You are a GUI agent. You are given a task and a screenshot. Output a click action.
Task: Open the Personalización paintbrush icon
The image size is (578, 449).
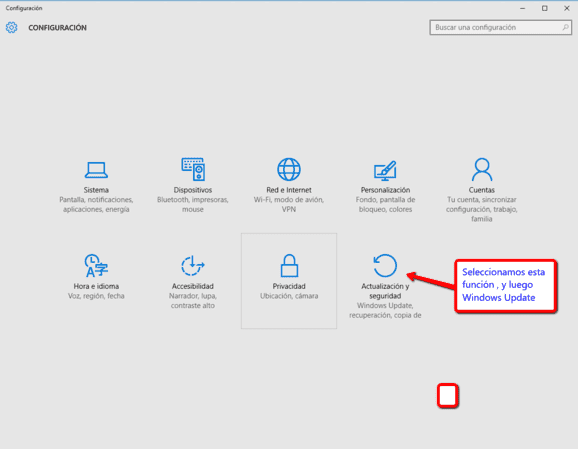pos(385,170)
